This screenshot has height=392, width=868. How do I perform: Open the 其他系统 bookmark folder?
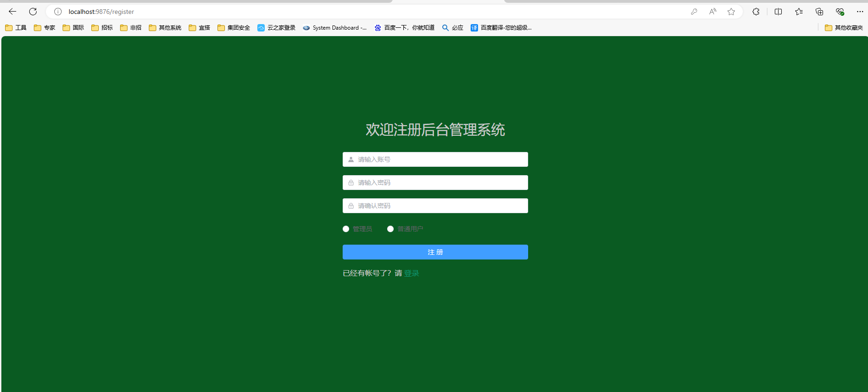coord(165,28)
